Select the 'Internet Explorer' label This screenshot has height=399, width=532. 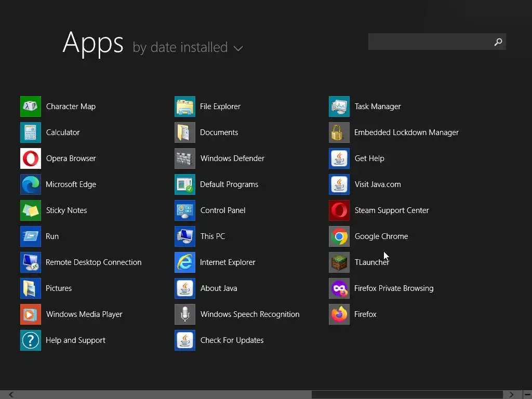[x=228, y=262]
